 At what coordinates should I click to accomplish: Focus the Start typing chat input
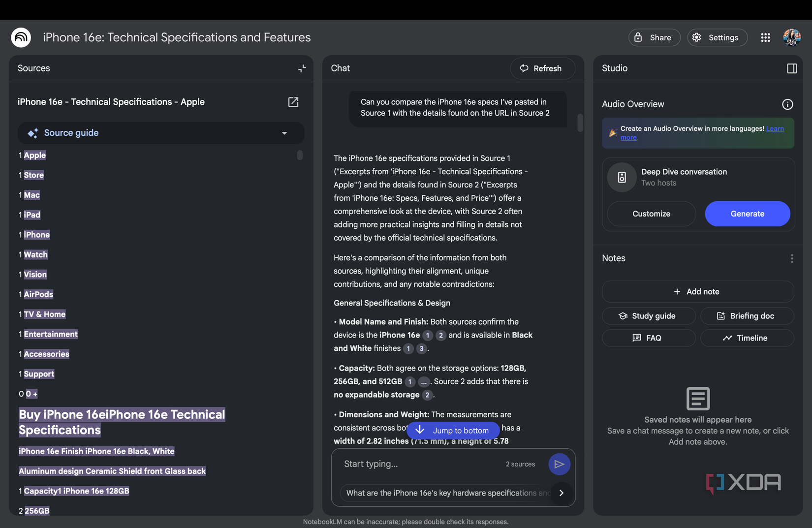(421, 464)
